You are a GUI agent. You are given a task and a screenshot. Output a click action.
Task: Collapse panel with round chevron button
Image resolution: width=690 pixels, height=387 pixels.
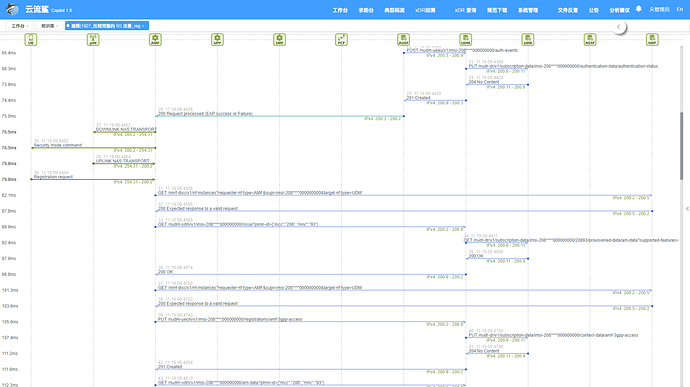(619, 27)
